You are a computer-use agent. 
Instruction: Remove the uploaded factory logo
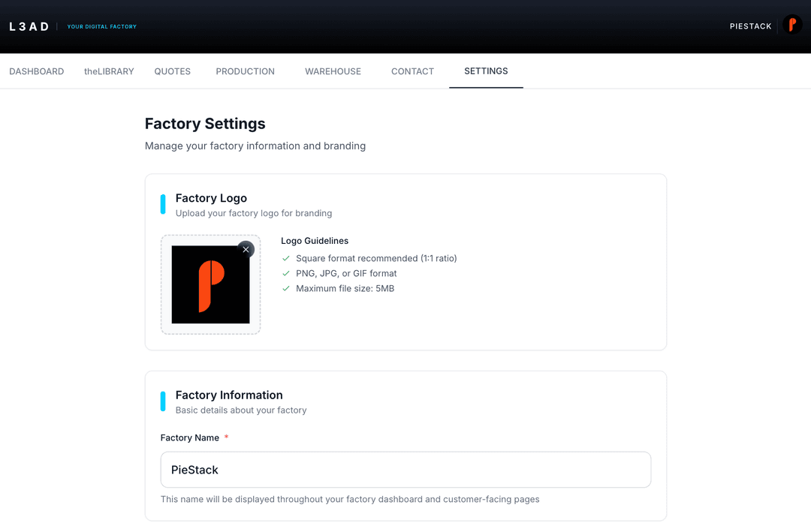(x=246, y=248)
